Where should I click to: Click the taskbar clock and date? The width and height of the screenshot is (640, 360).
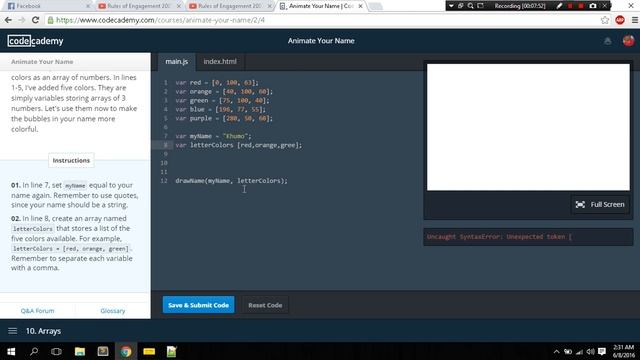[623, 351]
